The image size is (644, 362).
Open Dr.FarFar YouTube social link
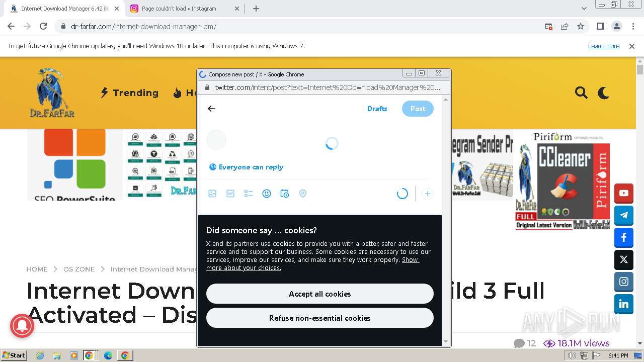click(624, 193)
